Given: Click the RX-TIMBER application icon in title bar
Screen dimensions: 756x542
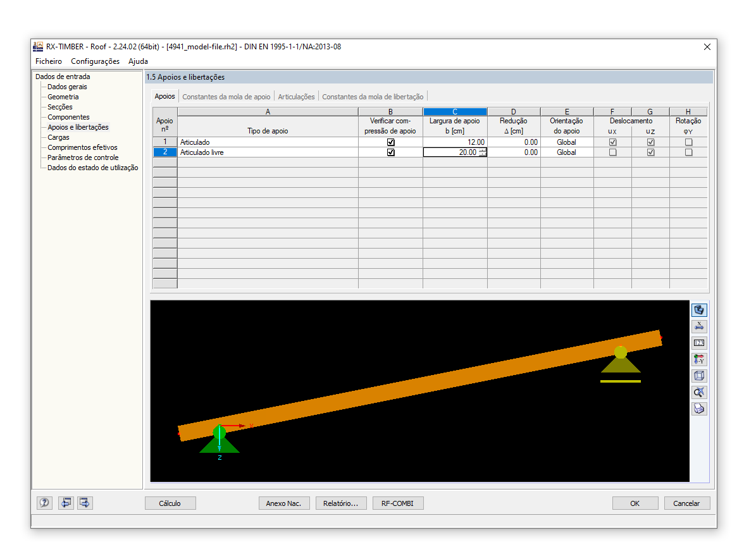Looking at the screenshot, I should pos(38,47).
